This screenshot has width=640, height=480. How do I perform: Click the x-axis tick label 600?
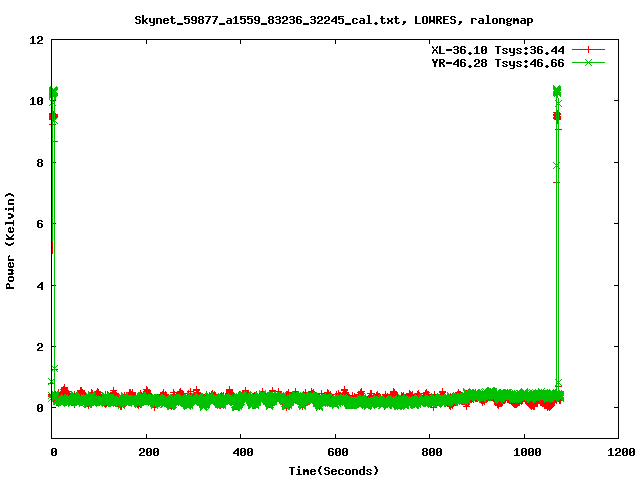click(x=338, y=452)
